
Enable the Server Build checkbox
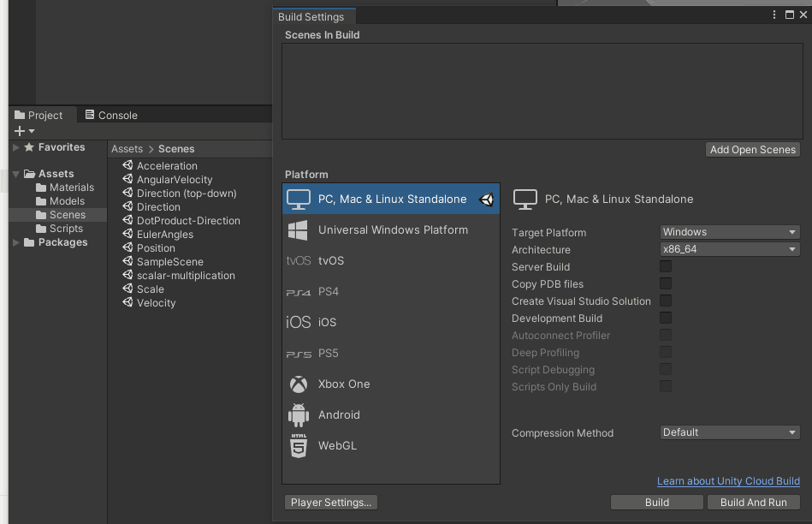coord(666,267)
